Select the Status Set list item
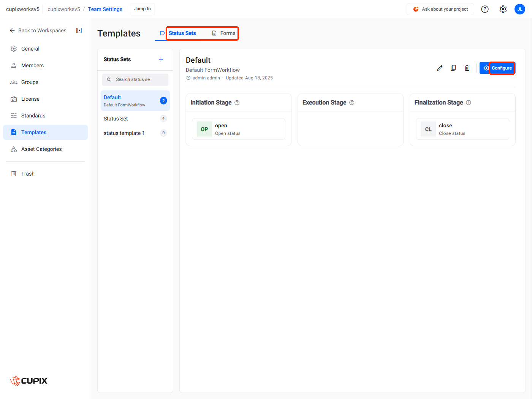Viewport: 532px width, 399px height. (135, 119)
